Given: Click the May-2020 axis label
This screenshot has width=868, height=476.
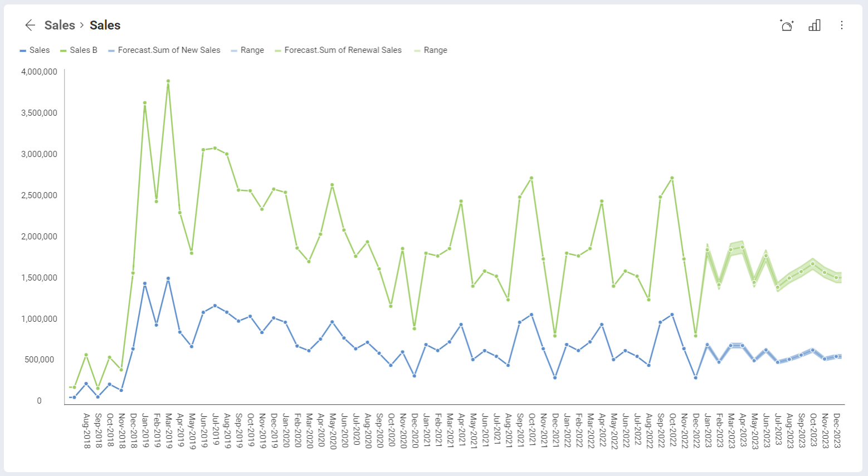Looking at the screenshot, I should [x=333, y=431].
